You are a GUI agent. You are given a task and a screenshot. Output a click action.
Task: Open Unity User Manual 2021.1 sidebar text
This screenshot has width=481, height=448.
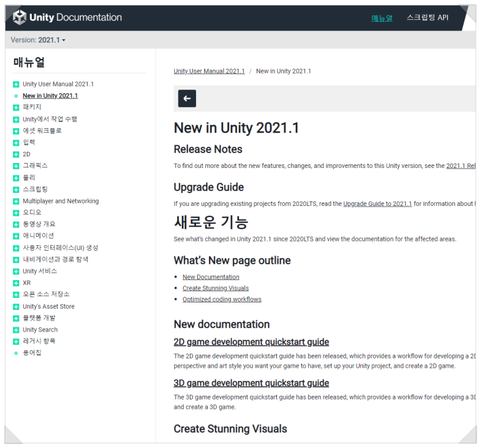pyautogui.click(x=58, y=84)
